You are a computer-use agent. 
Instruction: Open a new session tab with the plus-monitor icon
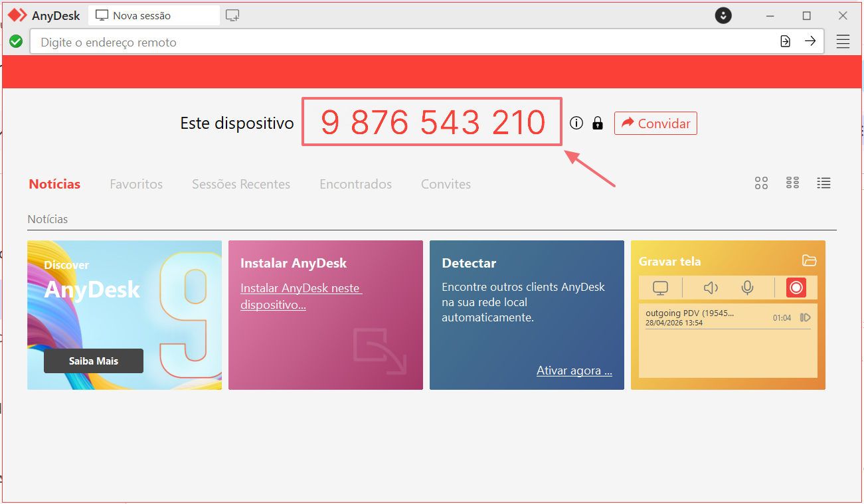pos(232,15)
